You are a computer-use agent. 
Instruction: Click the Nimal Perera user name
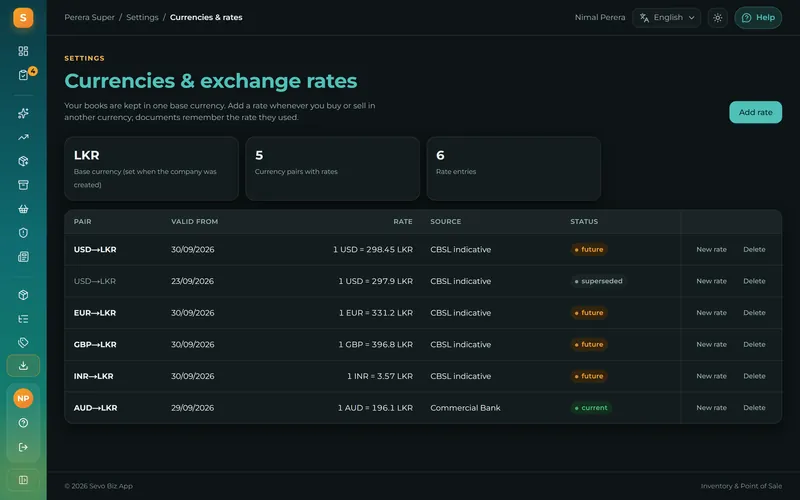click(x=600, y=17)
